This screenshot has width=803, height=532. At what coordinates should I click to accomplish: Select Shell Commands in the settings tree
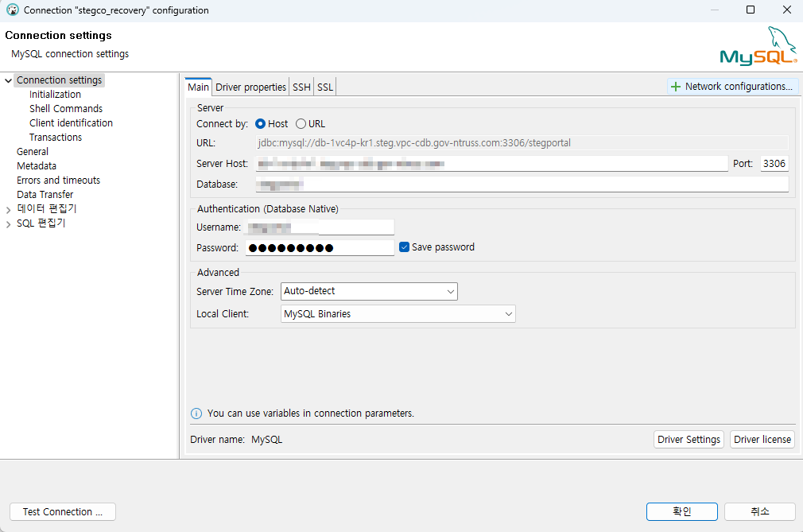66,109
